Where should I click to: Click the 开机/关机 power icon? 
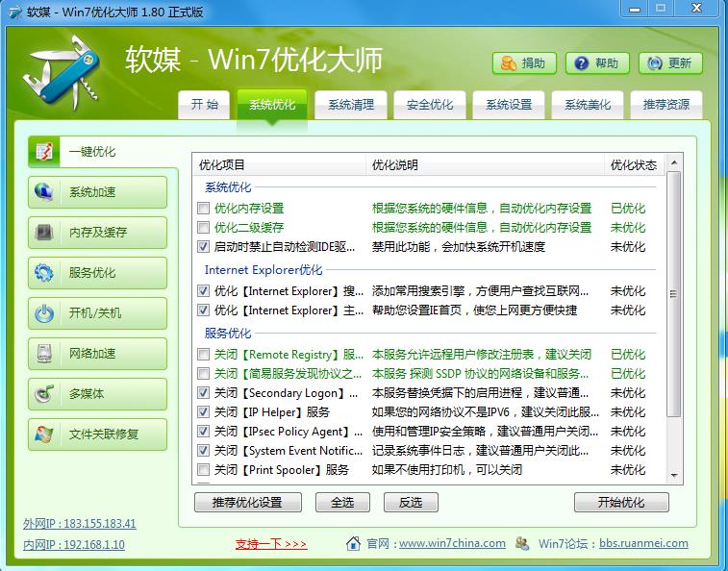pos(44,313)
